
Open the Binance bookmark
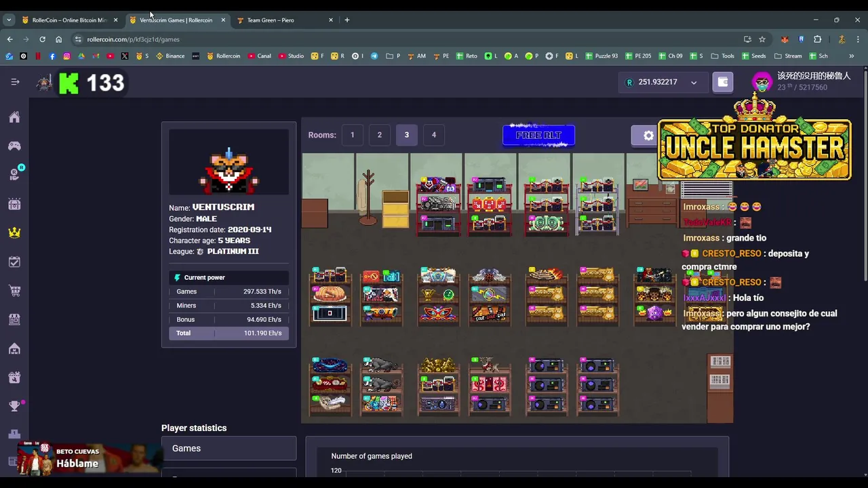(170, 56)
